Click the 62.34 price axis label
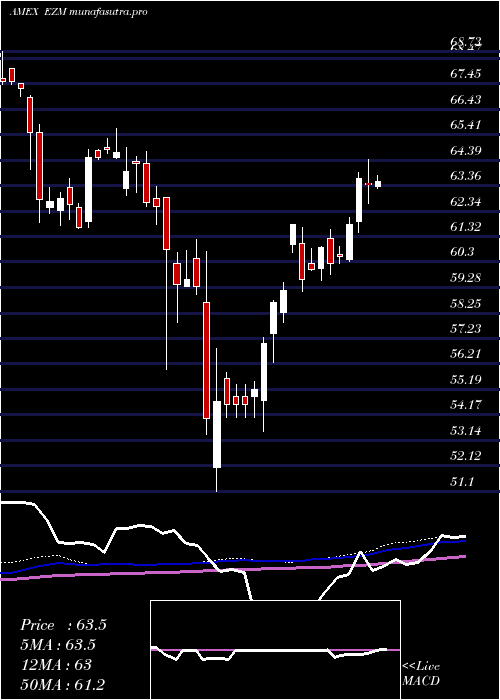Image resolution: width=500 pixels, height=700 pixels. point(466,202)
